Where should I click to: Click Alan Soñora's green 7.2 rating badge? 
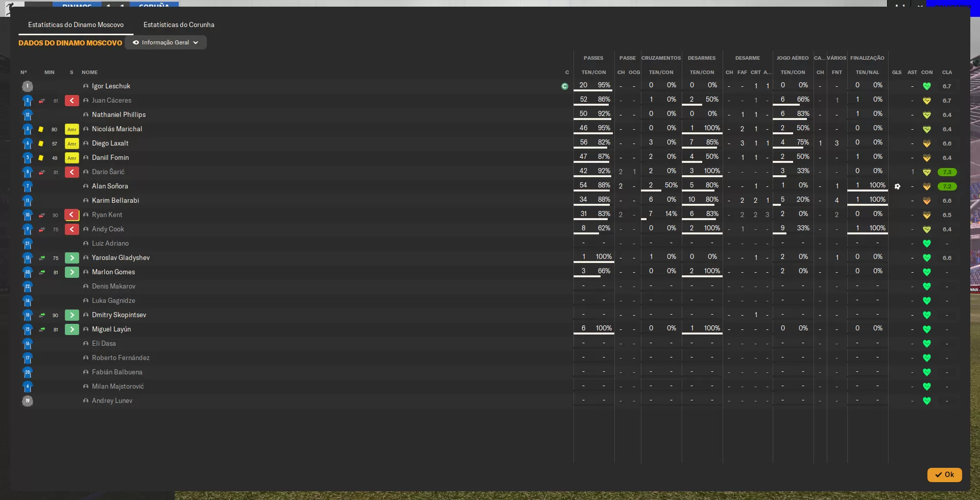click(x=947, y=186)
